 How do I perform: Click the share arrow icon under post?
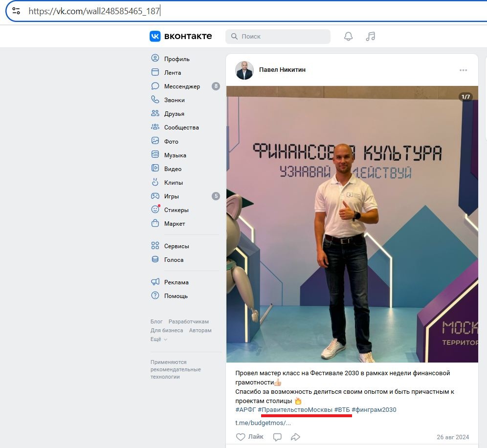[295, 437]
